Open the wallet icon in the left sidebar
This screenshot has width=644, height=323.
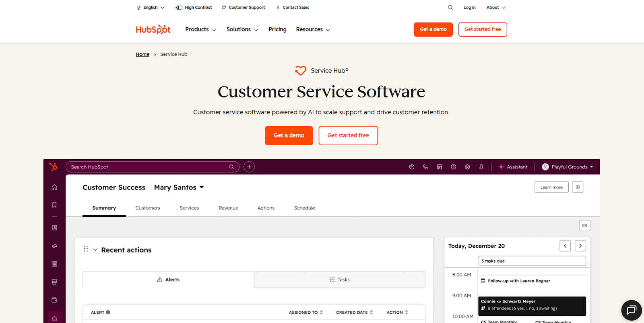(x=54, y=300)
